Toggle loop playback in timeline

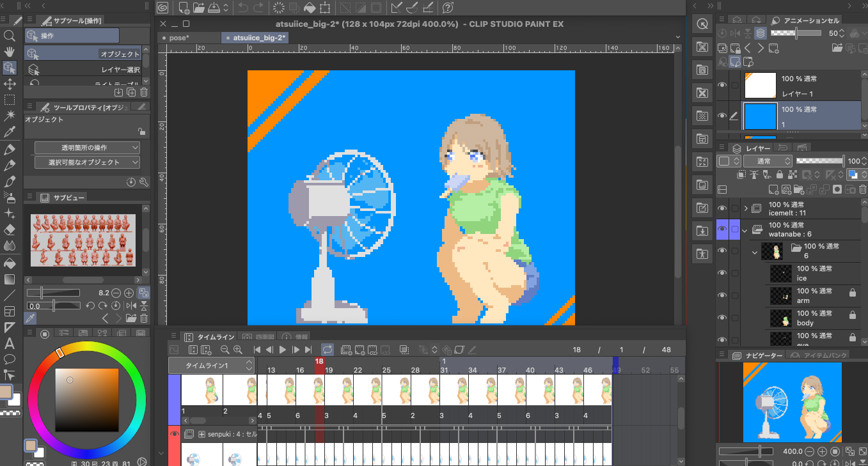pyautogui.click(x=327, y=350)
